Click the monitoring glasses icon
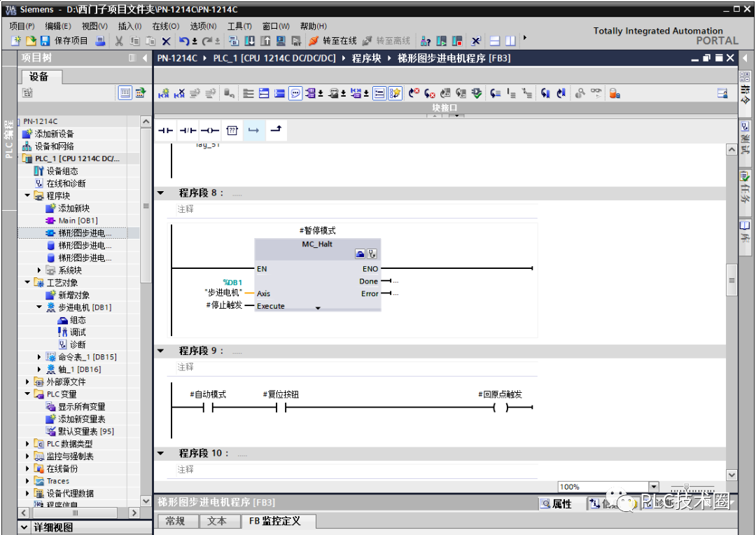 point(596,92)
